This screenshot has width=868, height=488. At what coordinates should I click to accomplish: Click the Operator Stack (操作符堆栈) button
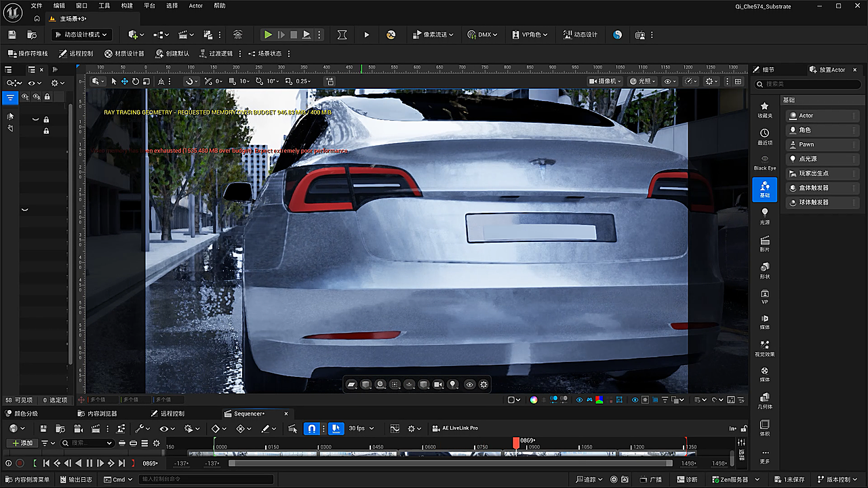point(28,54)
